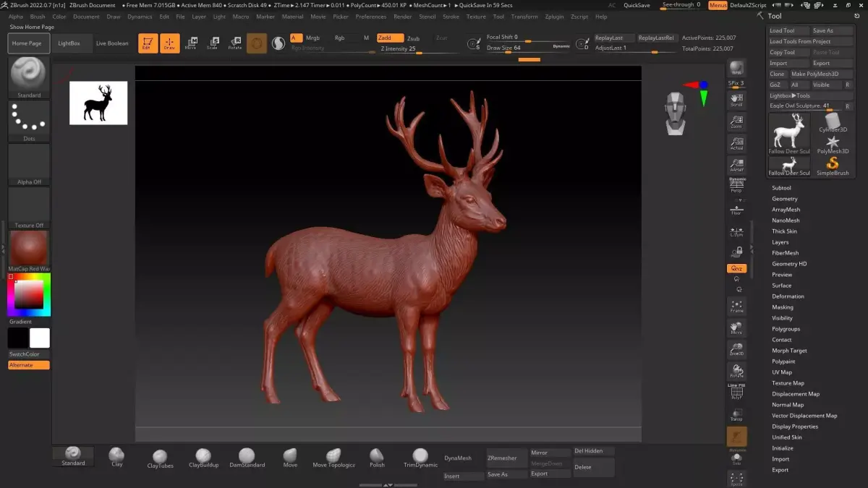Screen dimensions: 868x488
Task: Select the ClayTubes brush
Action: 160,458
